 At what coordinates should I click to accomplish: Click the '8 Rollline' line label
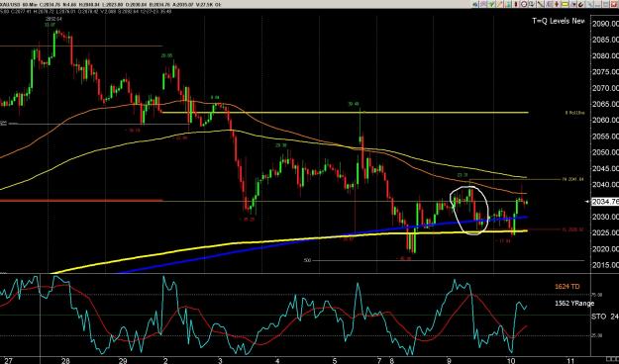(x=574, y=113)
